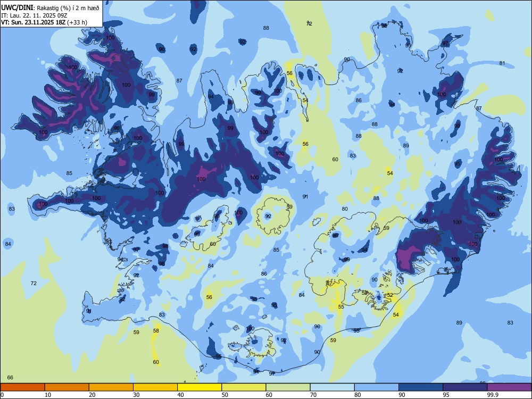Select the legend tick label "40"
Image resolution: width=532 pixels, height=399 pixels.
pyautogui.click(x=181, y=395)
